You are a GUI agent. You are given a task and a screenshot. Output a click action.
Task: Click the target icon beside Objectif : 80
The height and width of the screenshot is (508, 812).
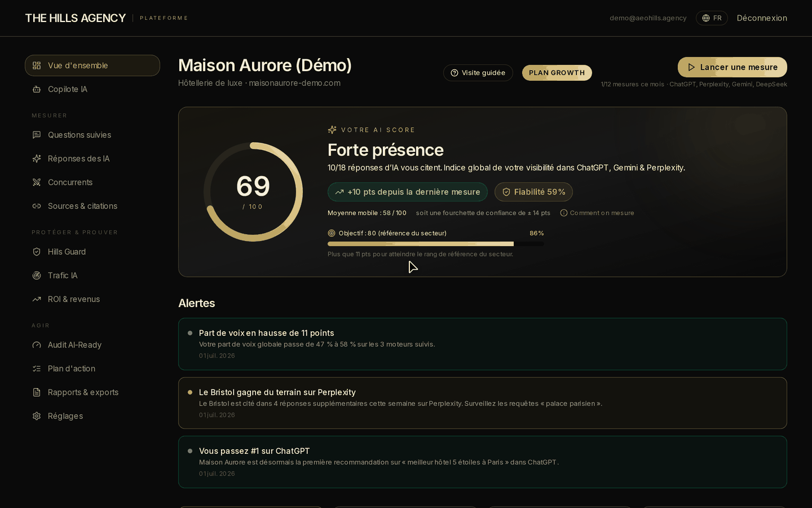(x=332, y=233)
